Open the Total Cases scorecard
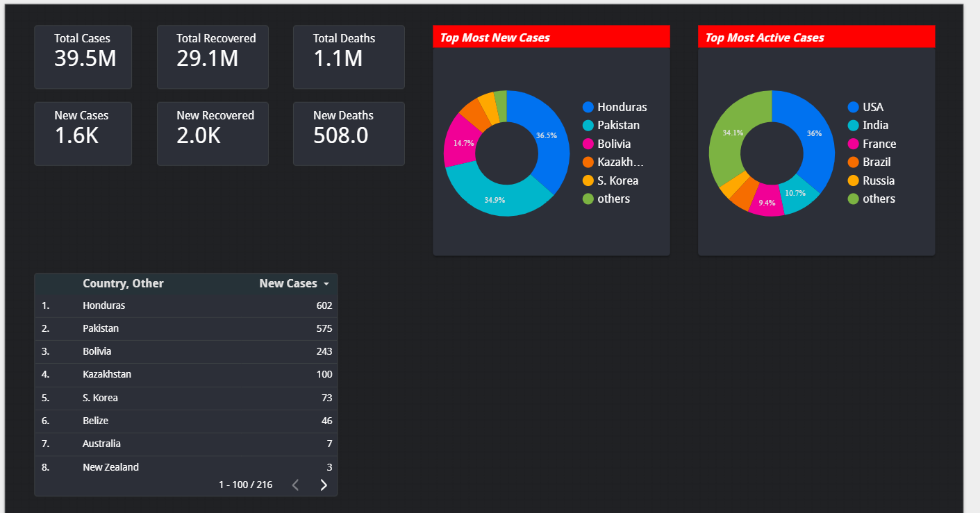The width and height of the screenshot is (980, 513). pos(83,57)
